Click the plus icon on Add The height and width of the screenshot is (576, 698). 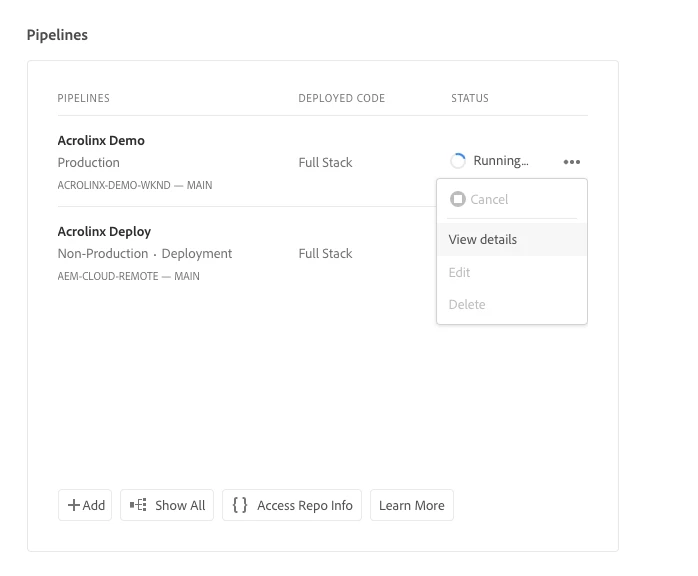pyautogui.click(x=73, y=505)
